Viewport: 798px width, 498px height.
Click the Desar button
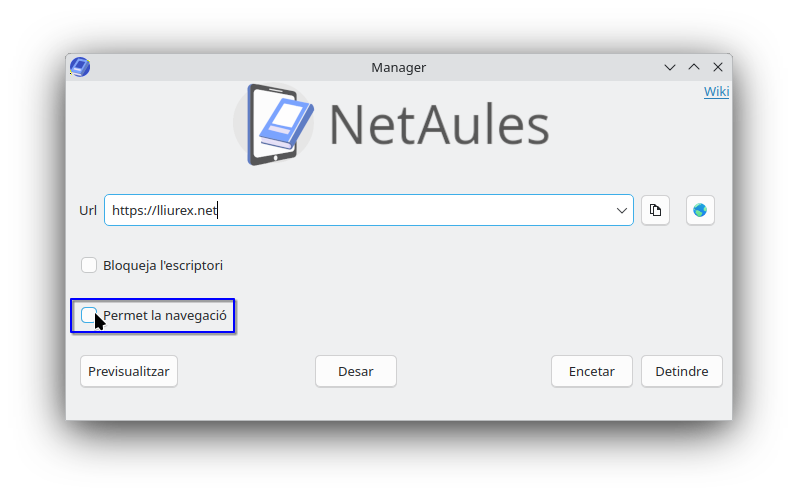(356, 371)
